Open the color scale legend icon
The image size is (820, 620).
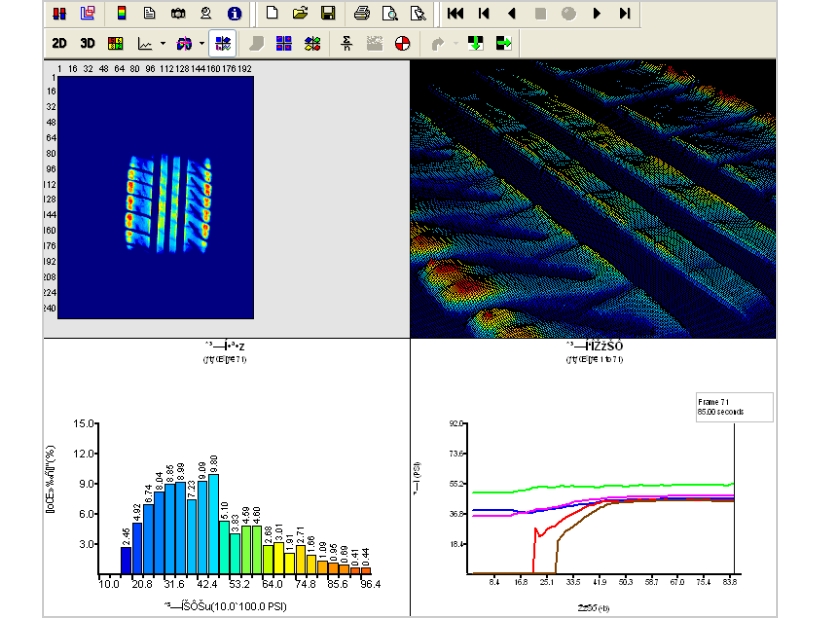pos(122,14)
